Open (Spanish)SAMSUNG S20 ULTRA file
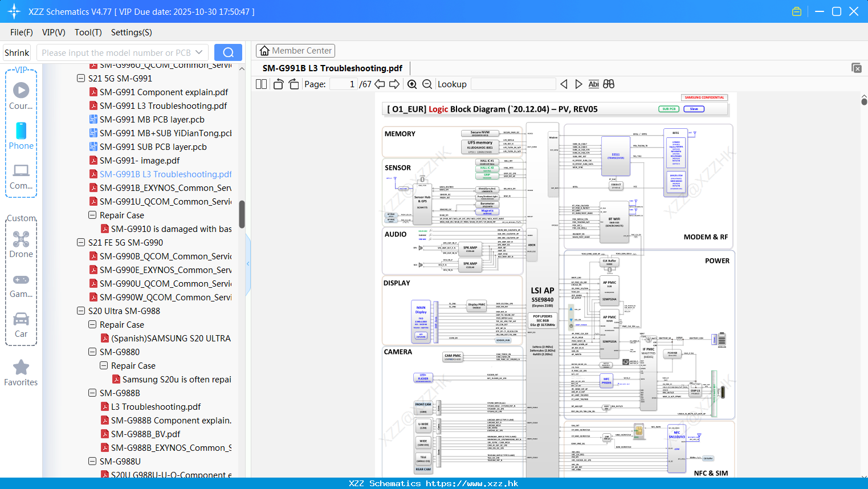The height and width of the screenshot is (489, 868). [165, 339]
